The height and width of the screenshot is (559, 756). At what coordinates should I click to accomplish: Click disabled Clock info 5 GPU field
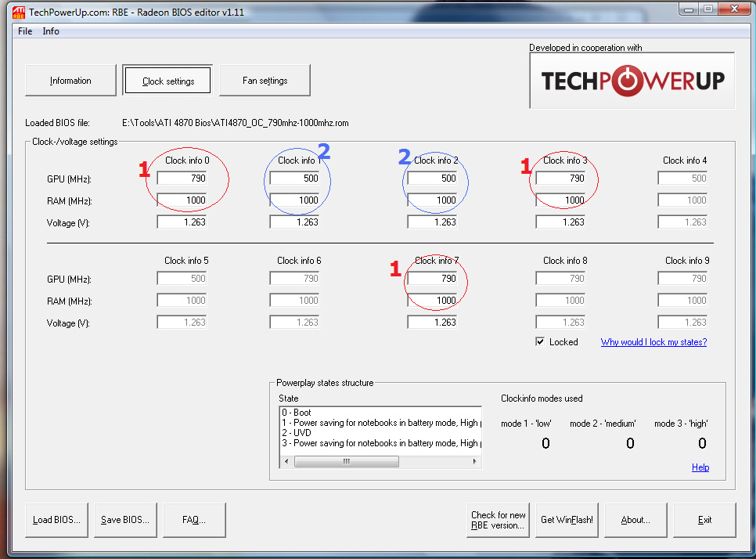(182, 279)
